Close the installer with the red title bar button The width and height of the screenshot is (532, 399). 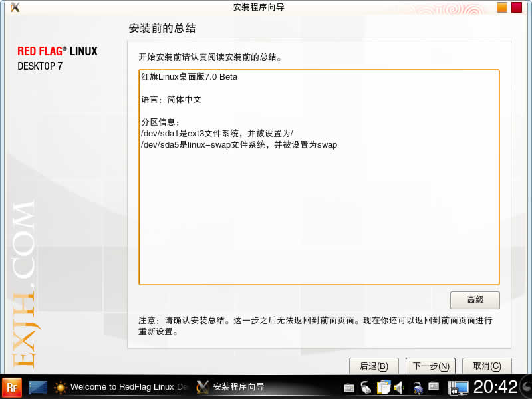(x=517, y=7)
